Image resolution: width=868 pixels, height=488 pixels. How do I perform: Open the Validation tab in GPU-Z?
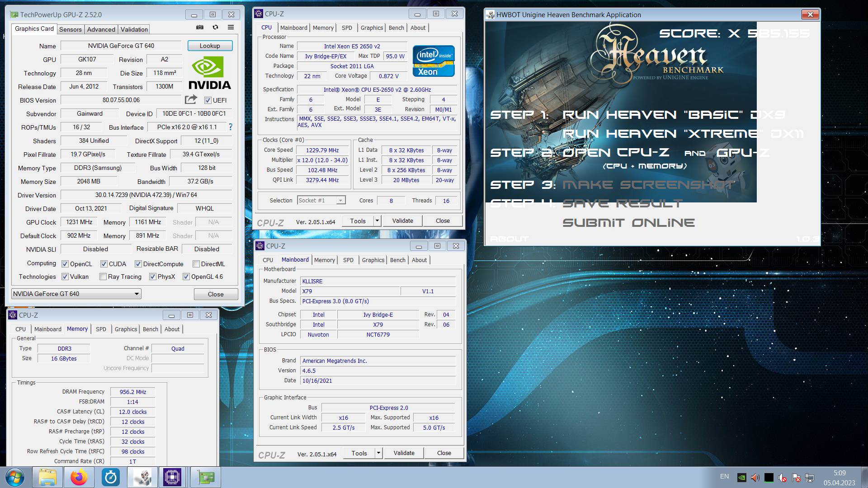pos(134,29)
